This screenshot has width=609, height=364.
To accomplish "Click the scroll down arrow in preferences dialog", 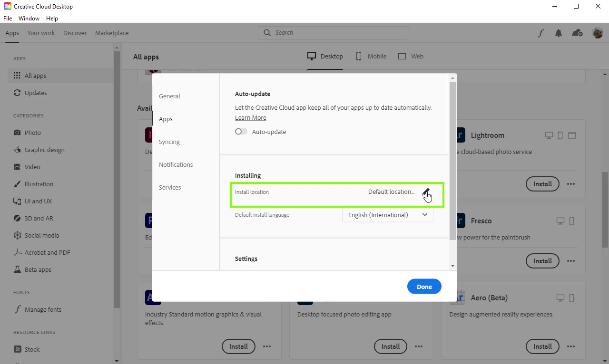I will click(x=452, y=266).
